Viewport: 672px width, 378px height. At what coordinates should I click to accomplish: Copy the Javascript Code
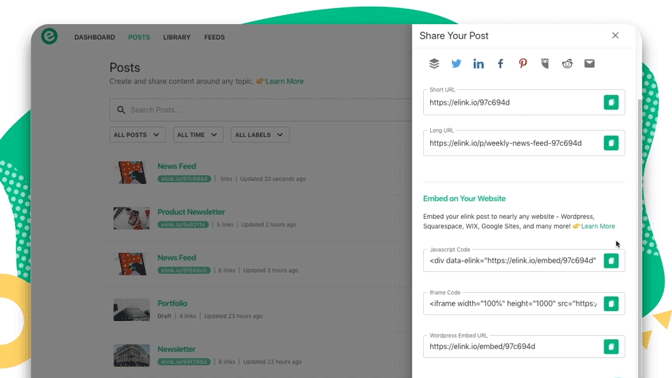pos(611,261)
